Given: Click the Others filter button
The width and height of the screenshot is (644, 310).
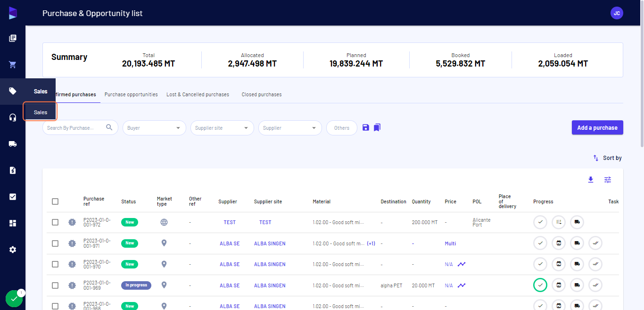Looking at the screenshot, I should (342, 128).
